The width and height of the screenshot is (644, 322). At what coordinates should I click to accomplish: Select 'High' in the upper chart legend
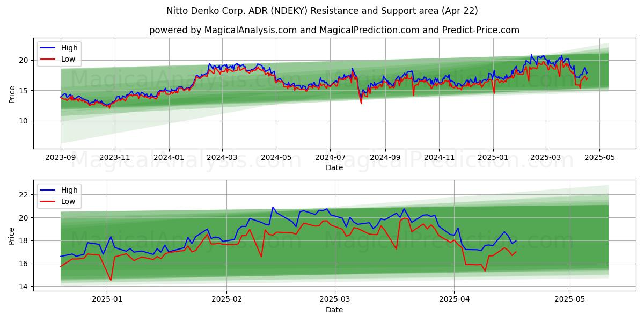(x=69, y=48)
